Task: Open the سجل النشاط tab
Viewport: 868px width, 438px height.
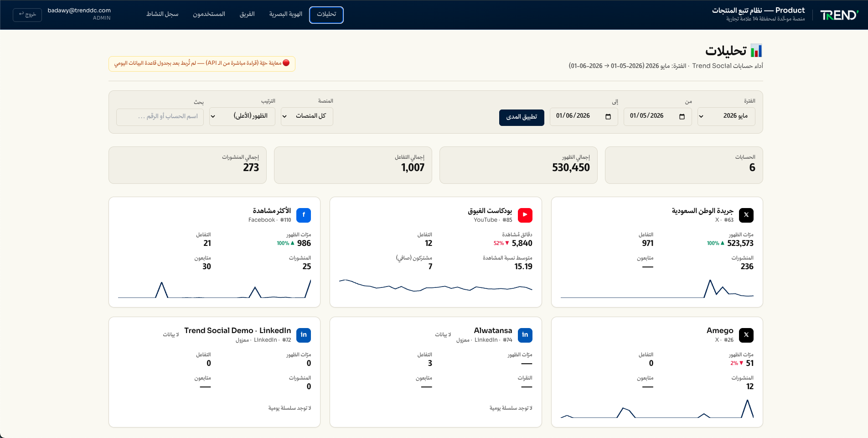Action: [x=162, y=15]
